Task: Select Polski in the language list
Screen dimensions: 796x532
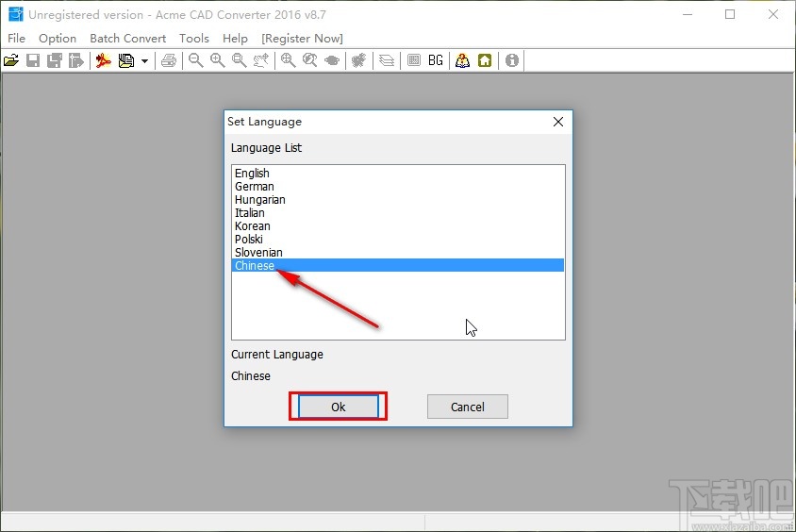Action: pyautogui.click(x=398, y=239)
